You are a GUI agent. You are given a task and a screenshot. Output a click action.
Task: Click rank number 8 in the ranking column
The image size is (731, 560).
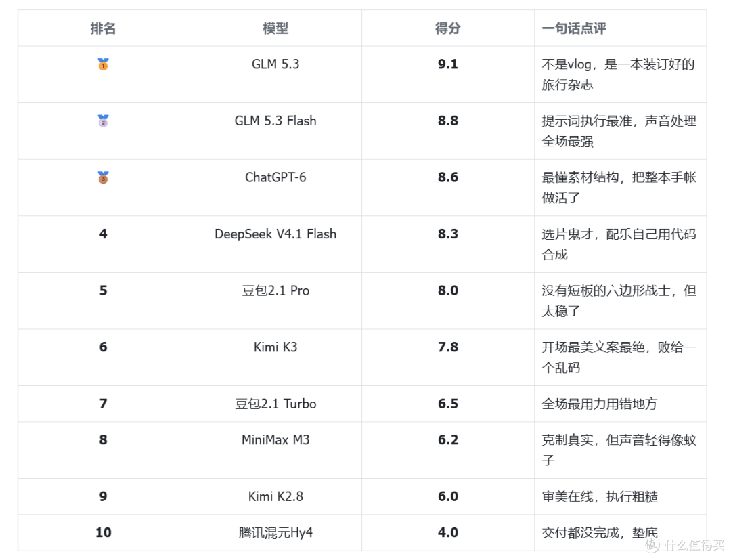103,439
